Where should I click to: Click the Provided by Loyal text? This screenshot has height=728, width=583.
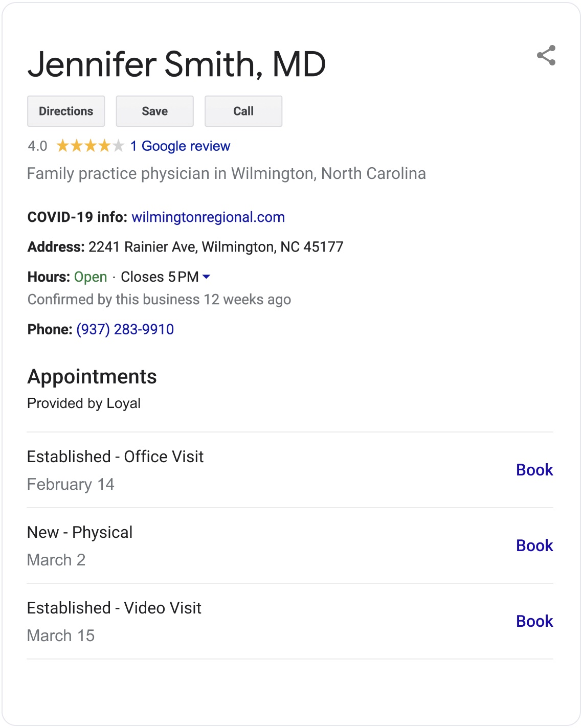point(84,403)
